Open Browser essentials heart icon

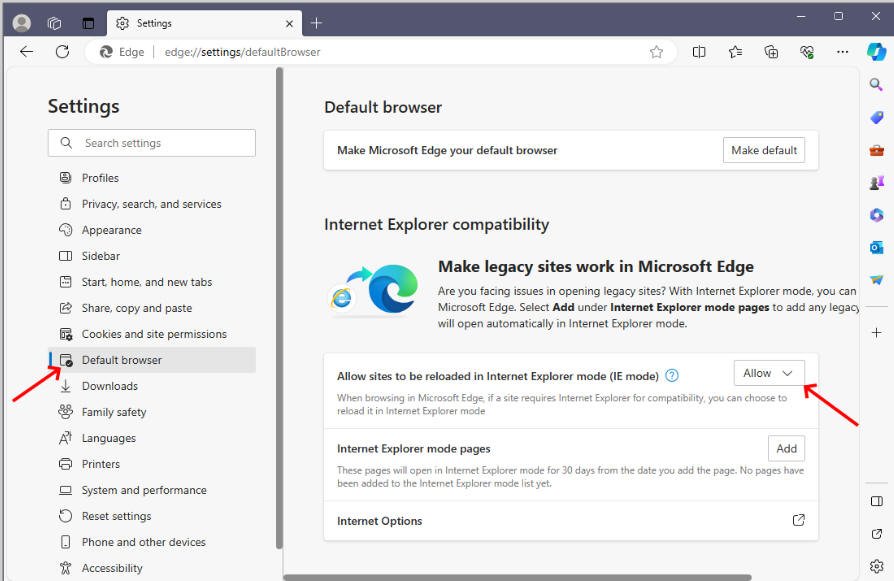coord(807,52)
